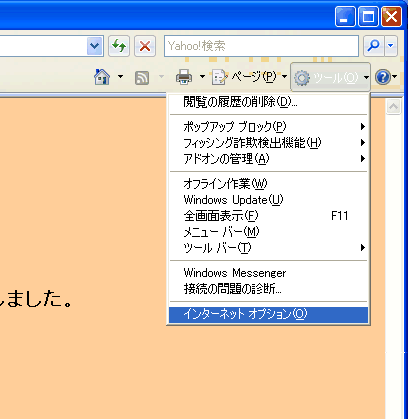Choose インターネット オプション(O) menu item
The image size is (408, 419).
(x=269, y=314)
